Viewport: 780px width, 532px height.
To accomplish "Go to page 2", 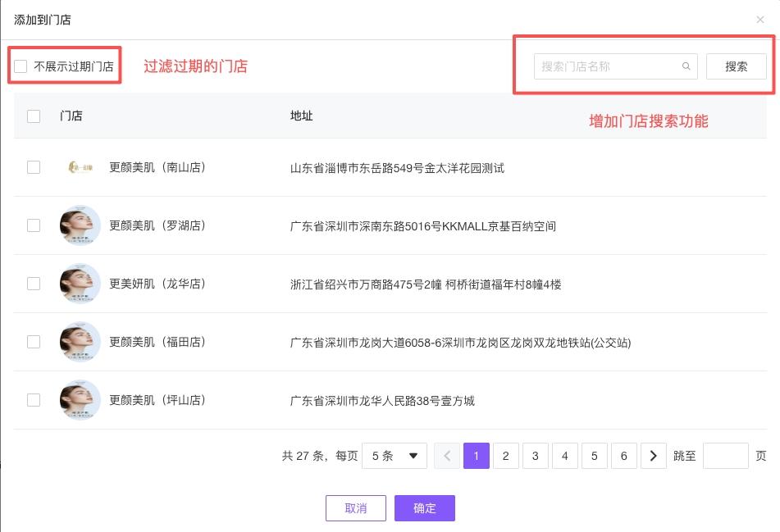I will [x=506, y=456].
